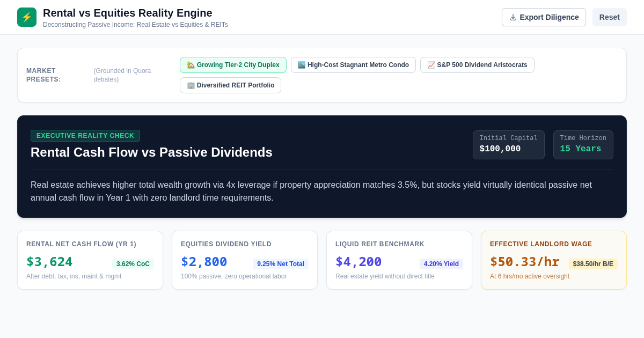Click the Effective Landlord Wage label
The height and width of the screenshot is (338, 644).
point(541,244)
